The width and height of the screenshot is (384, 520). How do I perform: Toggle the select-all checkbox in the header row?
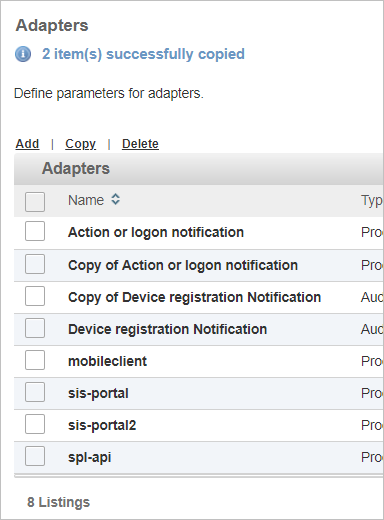pos(35,202)
